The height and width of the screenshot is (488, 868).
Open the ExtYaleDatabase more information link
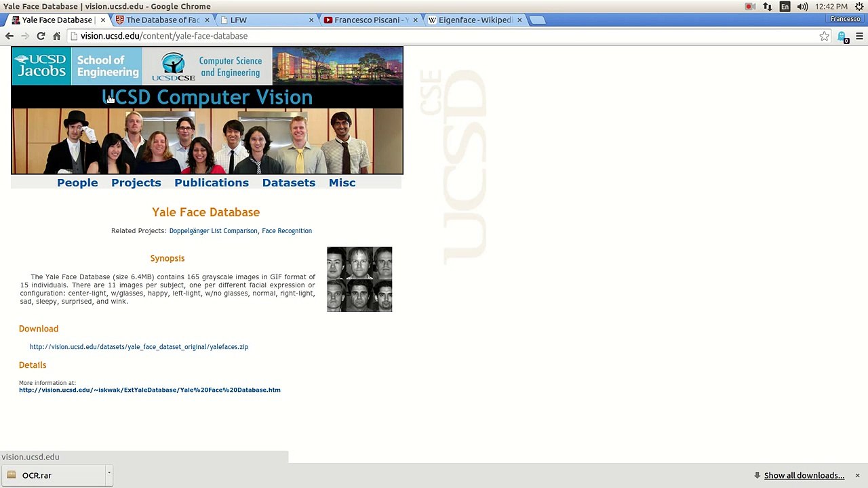[150, 390]
